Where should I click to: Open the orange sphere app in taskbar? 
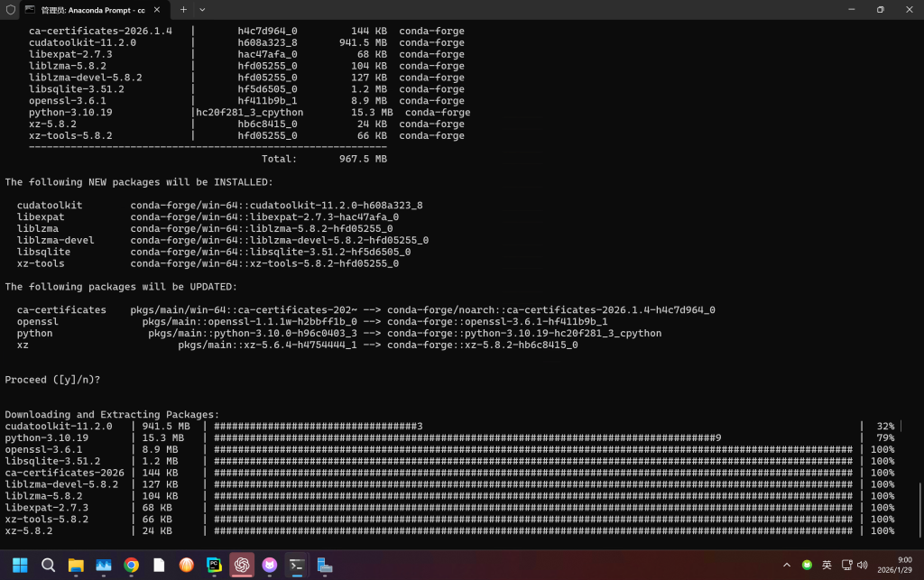(x=187, y=566)
